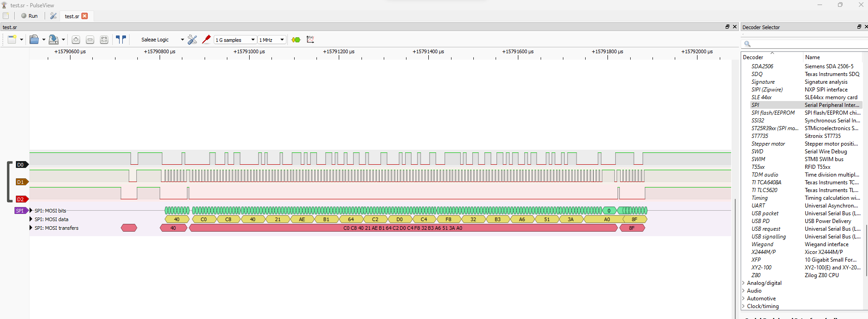
Task: Select the Timing decoder entry
Action: tap(759, 198)
